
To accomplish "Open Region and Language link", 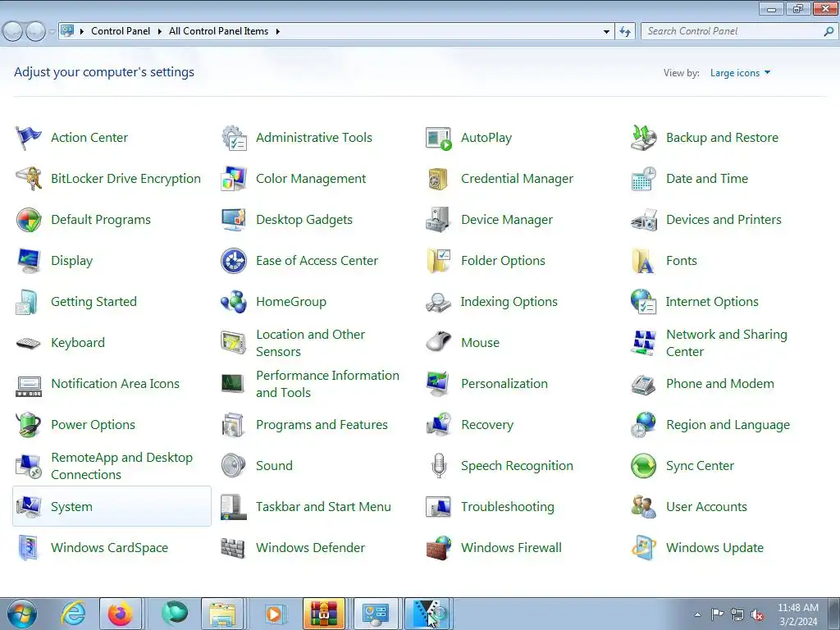I will [728, 425].
